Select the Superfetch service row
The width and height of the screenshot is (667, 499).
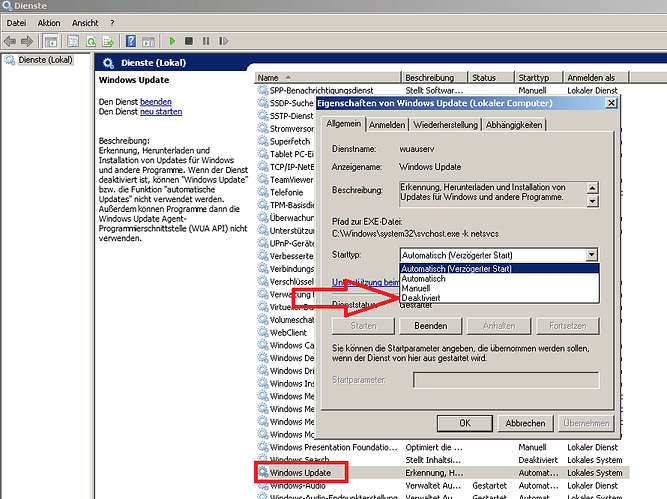click(285, 141)
